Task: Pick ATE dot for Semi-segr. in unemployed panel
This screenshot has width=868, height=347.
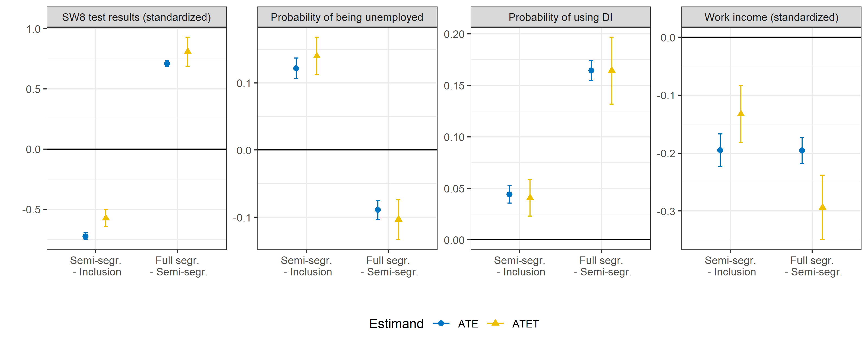Action: tap(296, 68)
